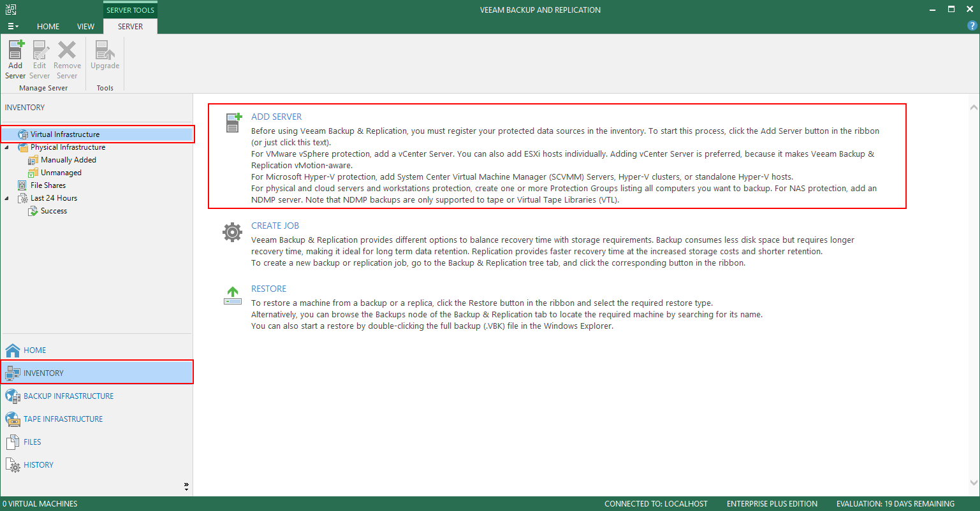Expand navigation pane options double chevron
The image size is (980, 511).
186,486
